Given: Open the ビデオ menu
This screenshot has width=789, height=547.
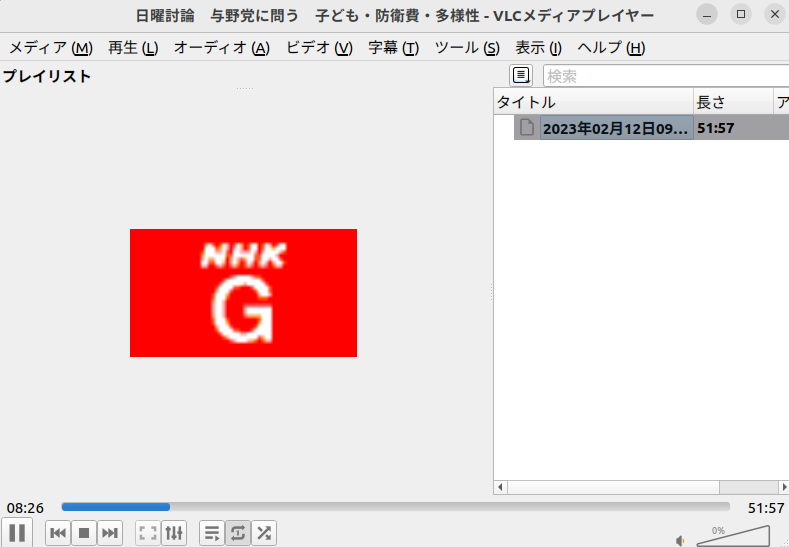Looking at the screenshot, I should [320, 48].
